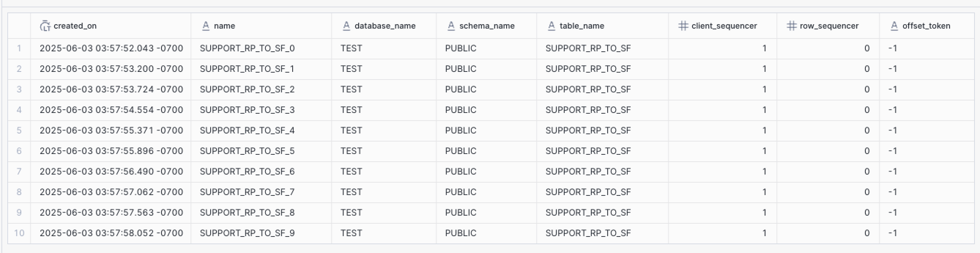
Task: Select the database_name column header
Action: pyautogui.click(x=383, y=26)
